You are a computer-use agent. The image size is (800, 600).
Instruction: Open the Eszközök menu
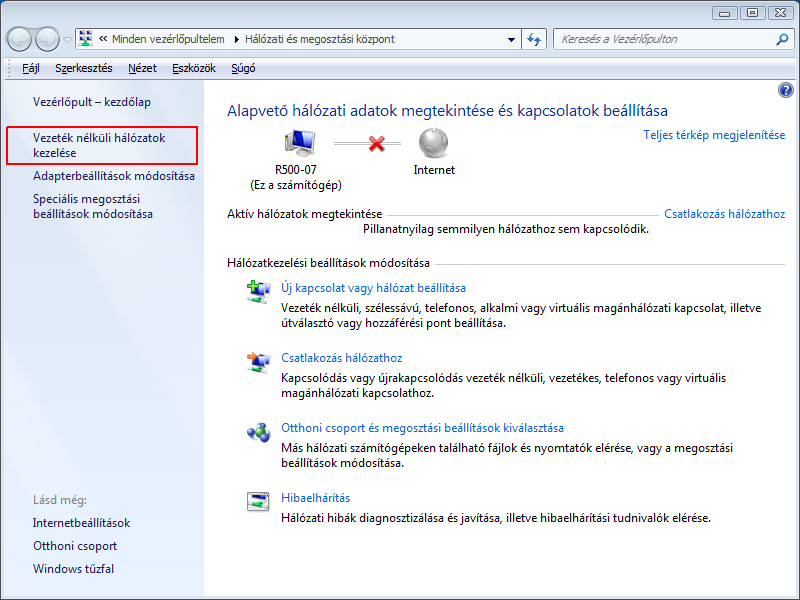tap(194, 68)
